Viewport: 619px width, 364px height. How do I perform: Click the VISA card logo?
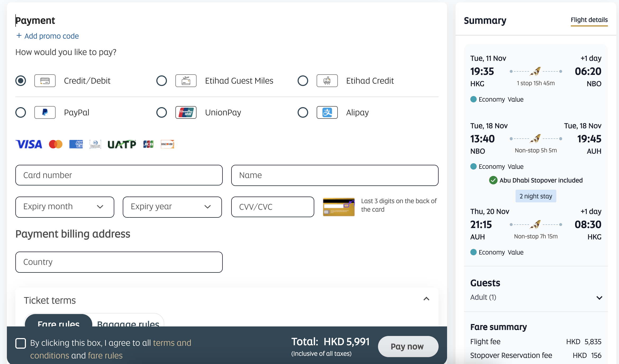[29, 144]
